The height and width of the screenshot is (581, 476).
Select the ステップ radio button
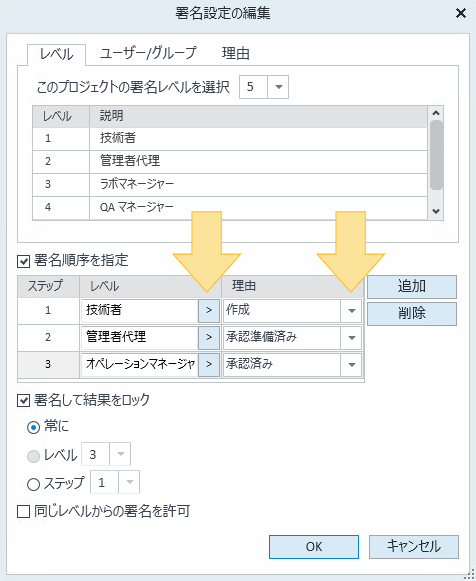[x=33, y=484]
